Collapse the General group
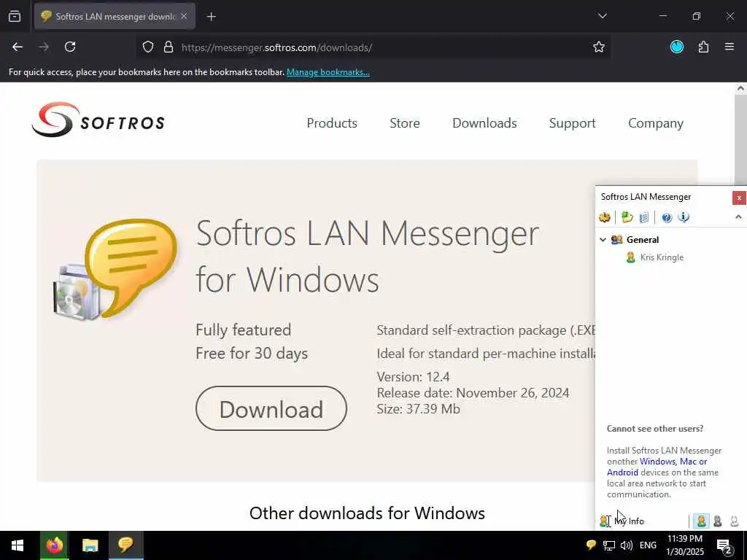 pos(603,239)
